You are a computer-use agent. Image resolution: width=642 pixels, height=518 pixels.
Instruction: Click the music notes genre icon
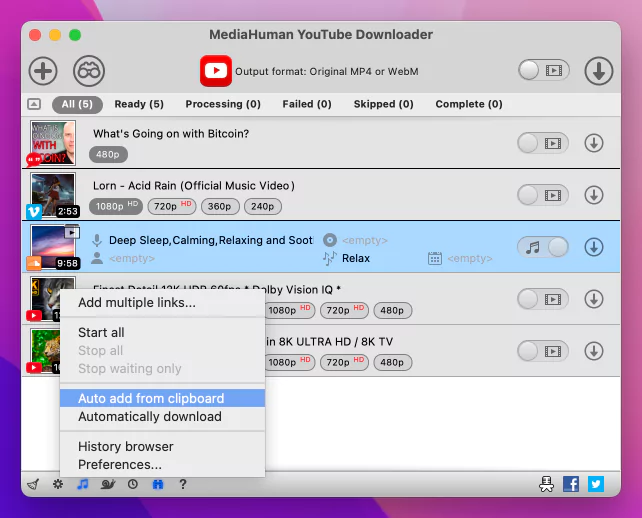(330, 258)
